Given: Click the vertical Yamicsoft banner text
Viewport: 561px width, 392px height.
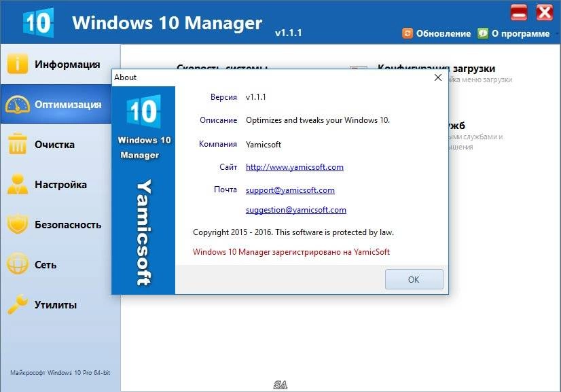Looking at the screenshot, I should (144, 233).
